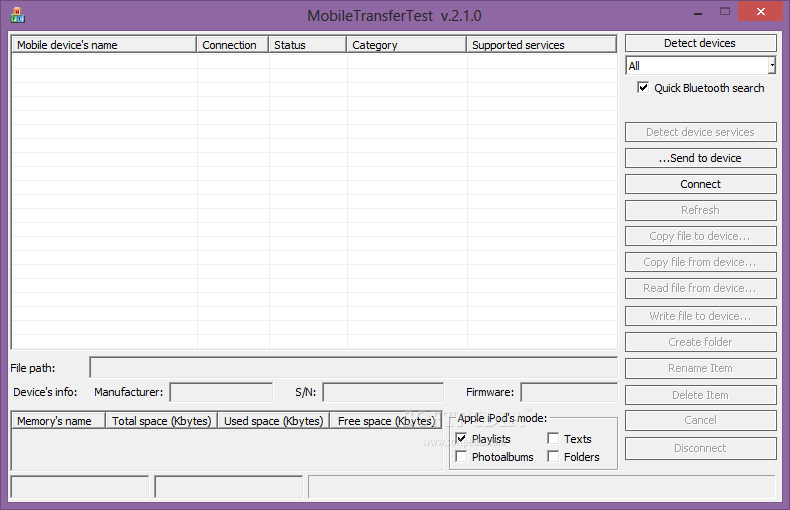790x510 pixels.
Task: Click the ...Send to device button
Action: [700, 158]
